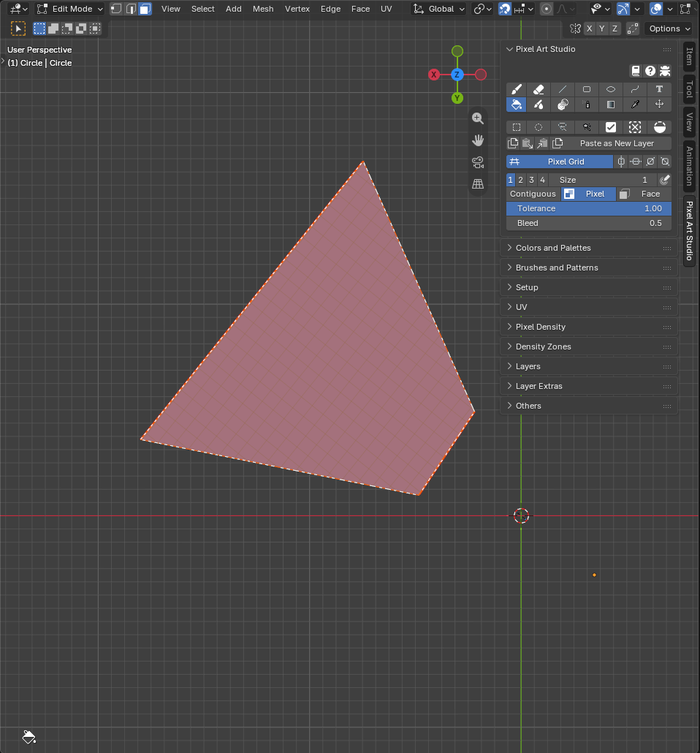Image resolution: width=700 pixels, height=753 pixels.
Task: Open the Edit Mode dropdown
Action: coord(70,9)
